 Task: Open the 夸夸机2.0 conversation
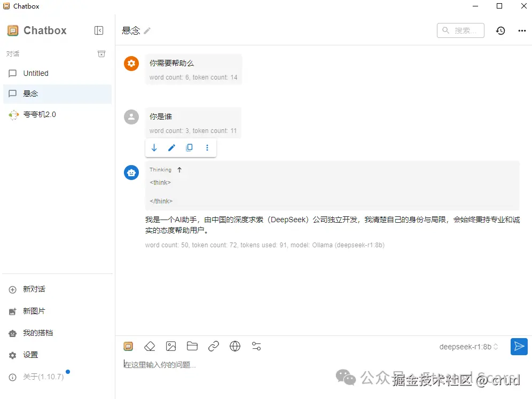[57, 115]
